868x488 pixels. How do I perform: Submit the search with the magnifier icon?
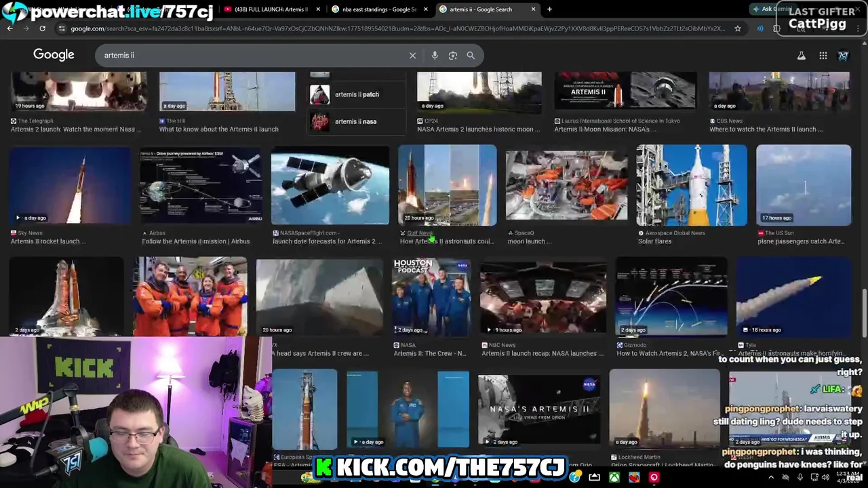[471, 56]
